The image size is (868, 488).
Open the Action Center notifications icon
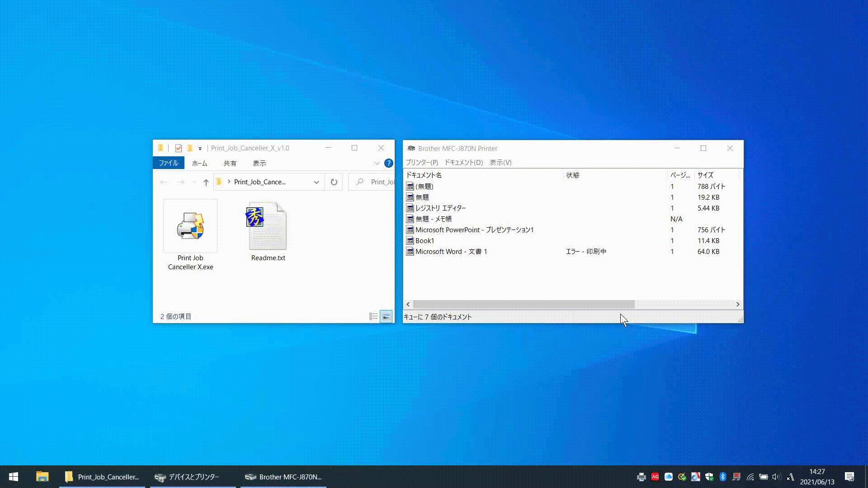pyautogui.click(x=849, y=477)
